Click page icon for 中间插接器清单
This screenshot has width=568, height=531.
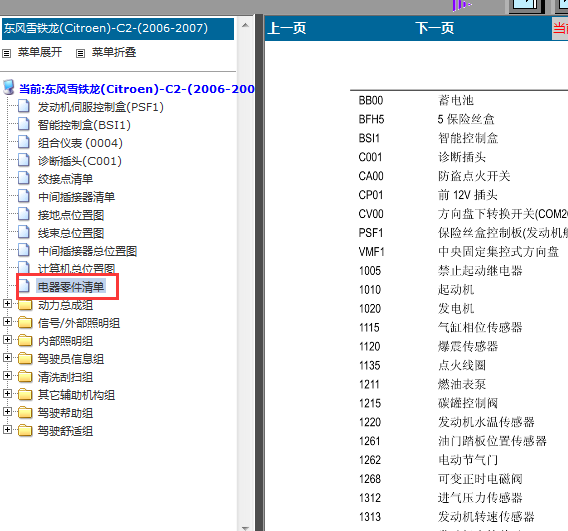(x=24, y=196)
